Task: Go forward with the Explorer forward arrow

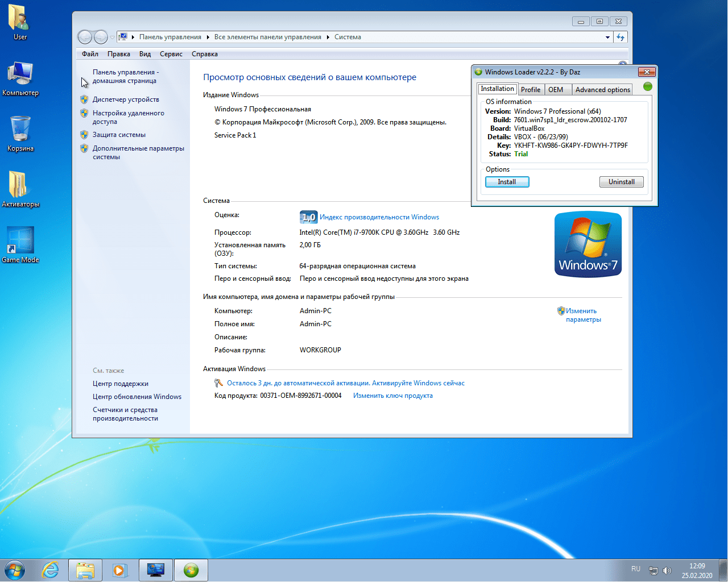Action: point(101,37)
